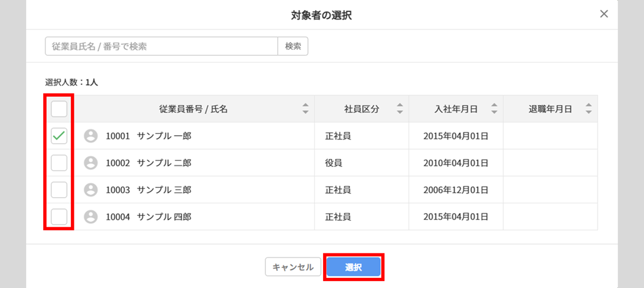Click avatar icon for サンプル 一郎

pos(91,136)
